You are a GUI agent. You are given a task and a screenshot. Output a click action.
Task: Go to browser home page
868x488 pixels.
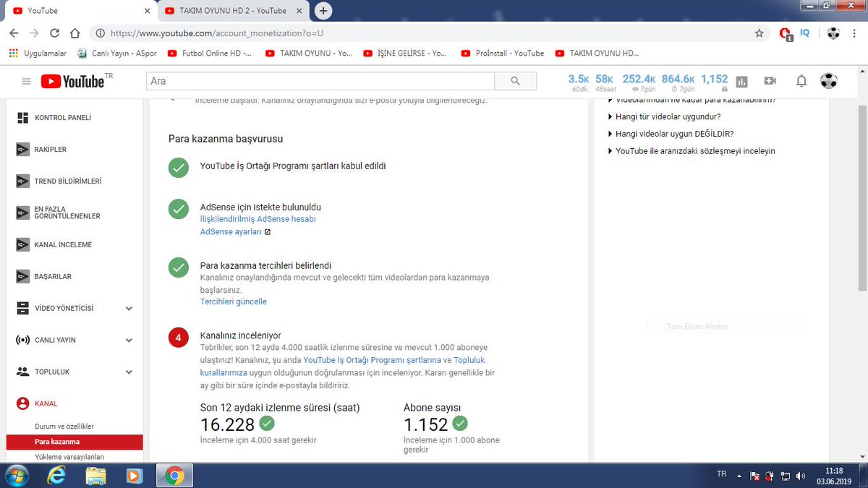pos(75,33)
